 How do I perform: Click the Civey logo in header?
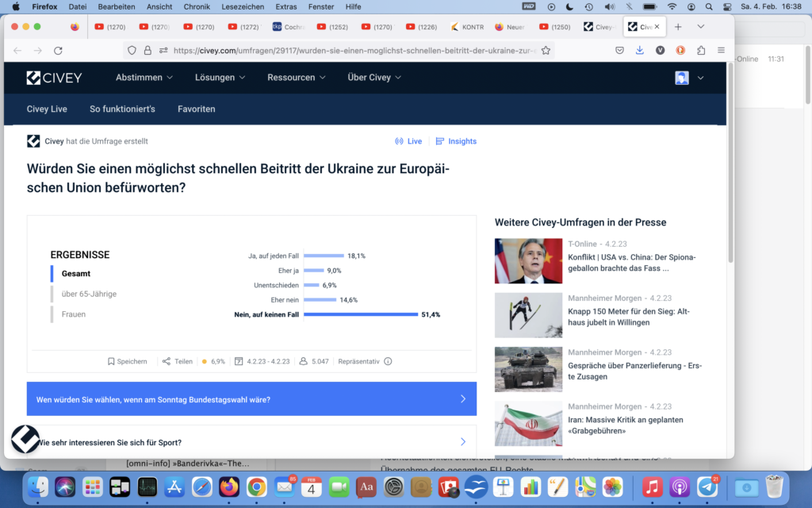54,78
